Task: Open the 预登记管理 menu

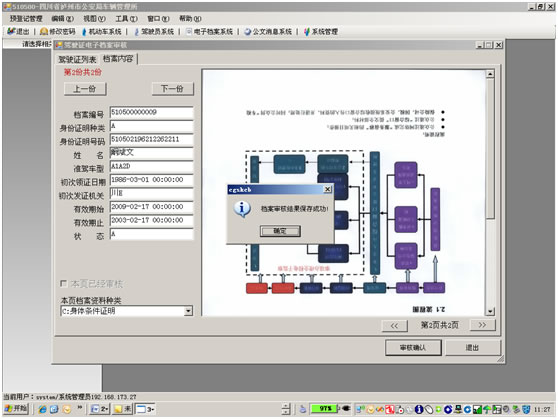Action: tap(26, 19)
